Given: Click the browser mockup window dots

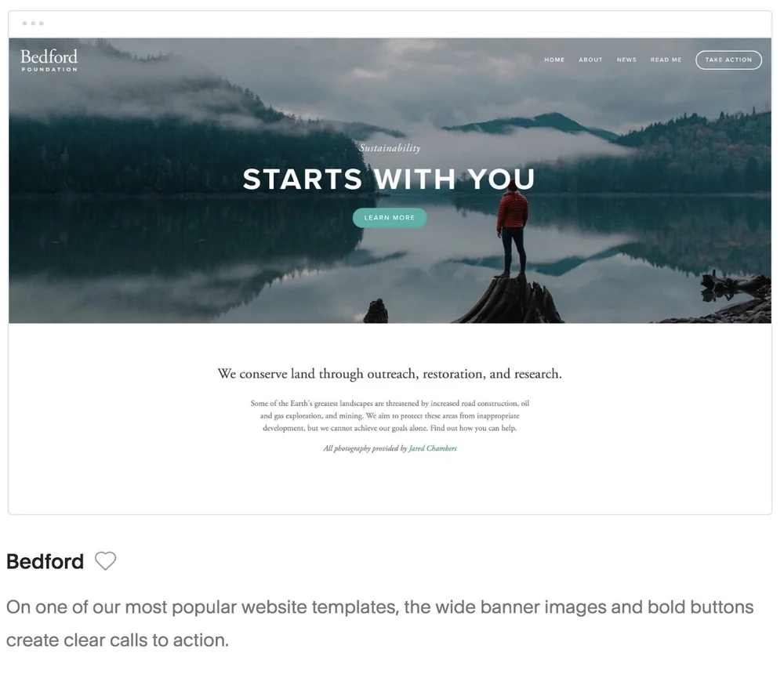Looking at the screenshot, I should tap(33, 24).
